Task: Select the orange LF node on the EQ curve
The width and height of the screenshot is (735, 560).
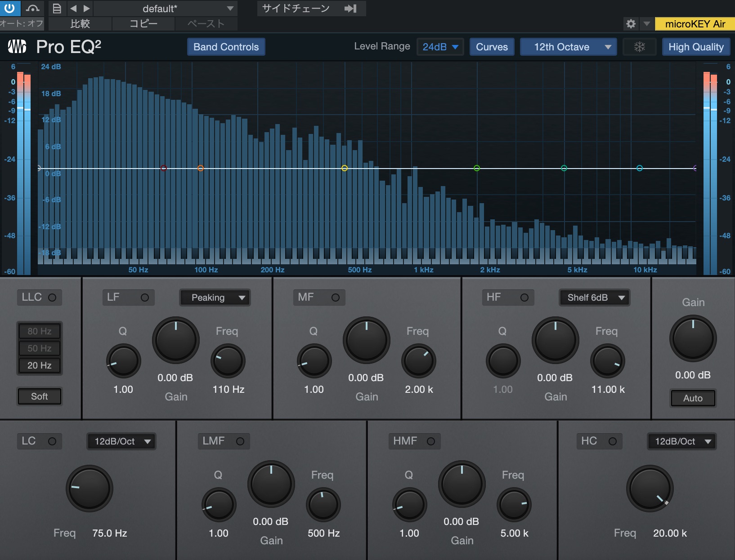Action: coord(201,168)
